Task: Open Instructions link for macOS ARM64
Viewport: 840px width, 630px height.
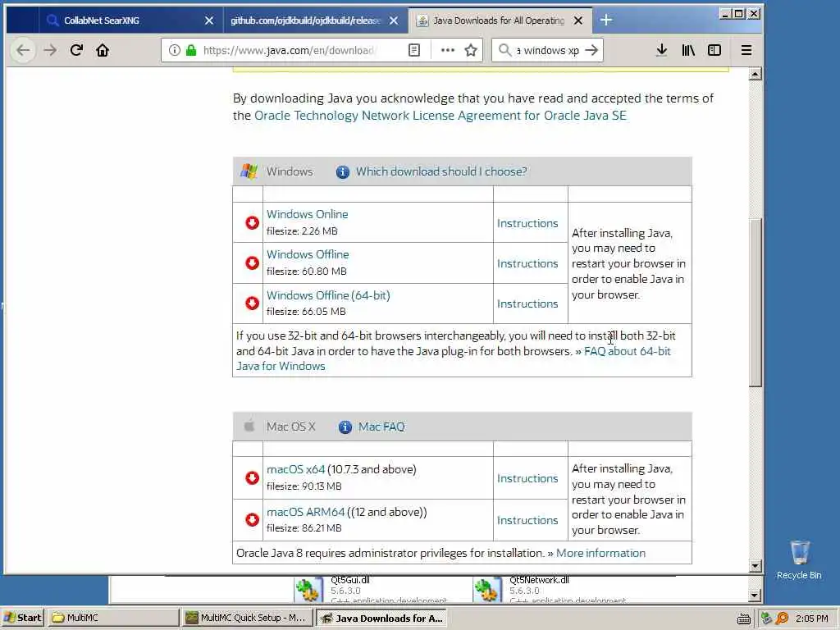Action: [x=527, y=520]
